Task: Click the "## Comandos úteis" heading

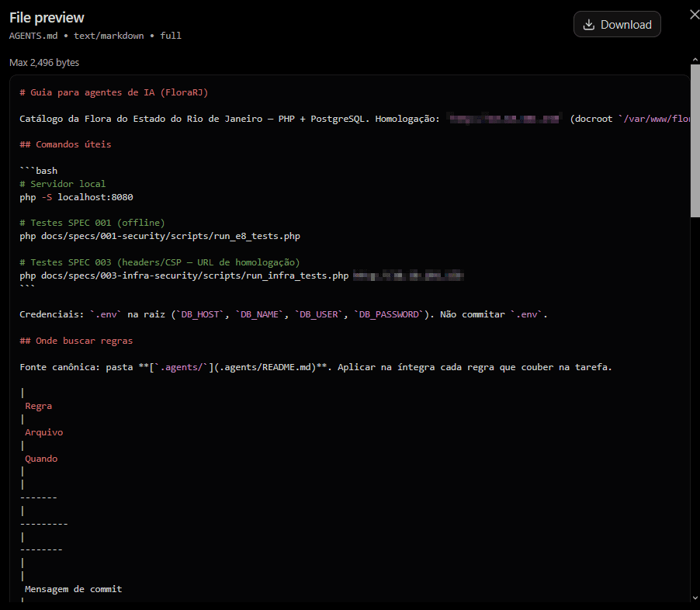Action: (x=66, y=144)
